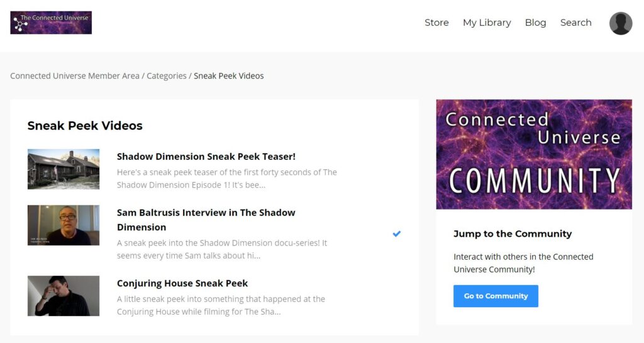The width and height of the screenshot is (644, 343).
Task: Open the Sam Baltrusis interview thumbnail
Action: click(64, 225)
